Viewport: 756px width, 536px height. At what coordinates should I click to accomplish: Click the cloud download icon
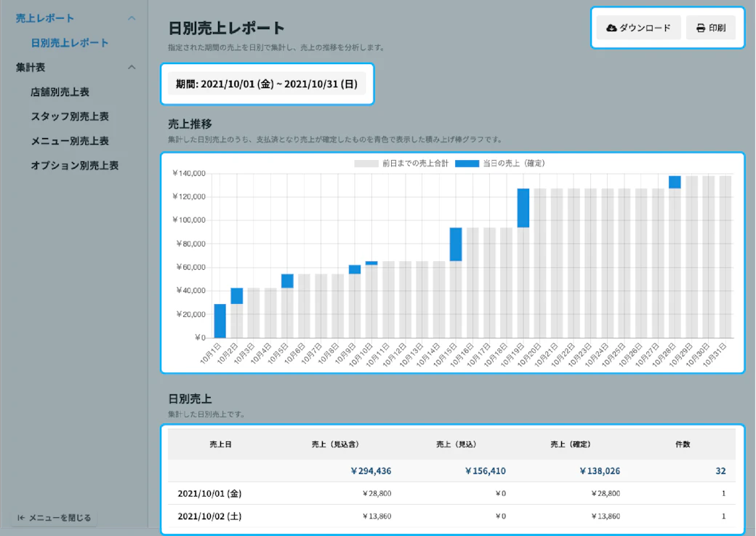pos(611,28)
